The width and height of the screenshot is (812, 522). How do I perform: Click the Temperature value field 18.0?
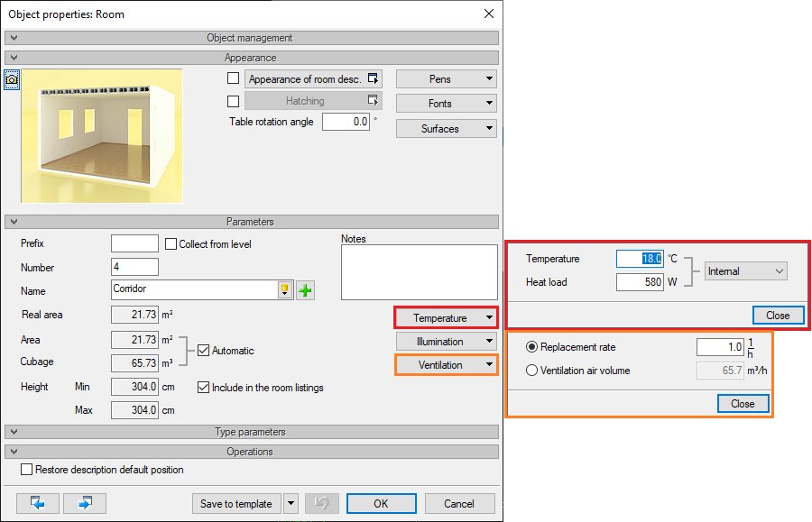[640, 259]
